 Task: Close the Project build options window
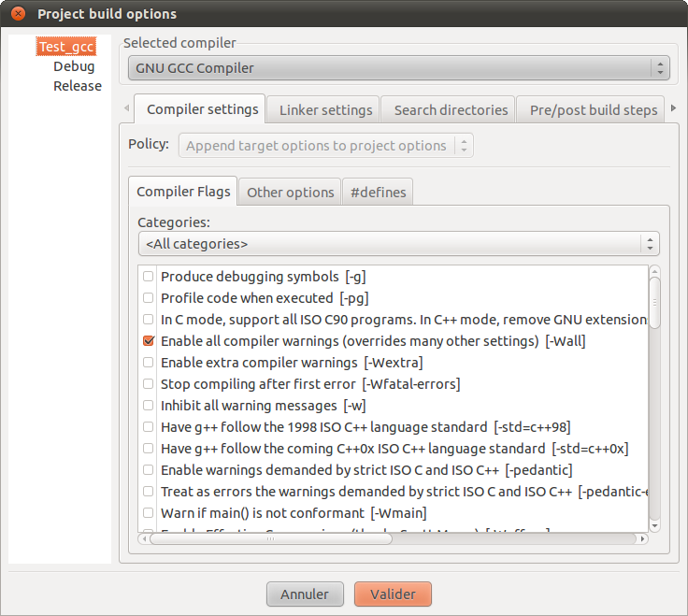[x=18, y=14]
